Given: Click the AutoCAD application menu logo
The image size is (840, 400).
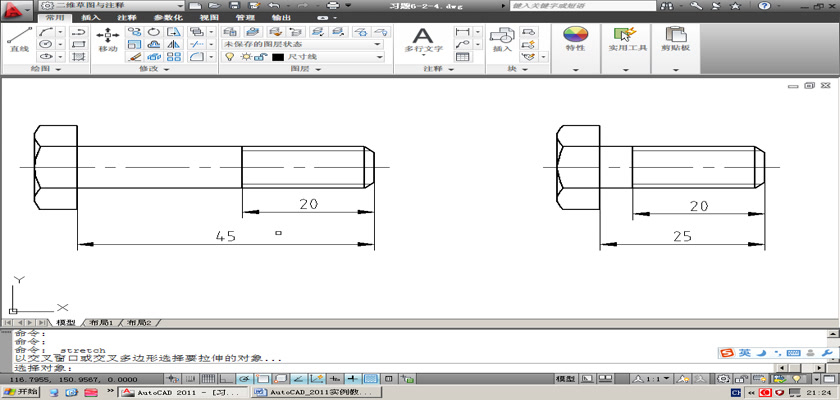Looking at the screenshot, I should pos(14,8).
